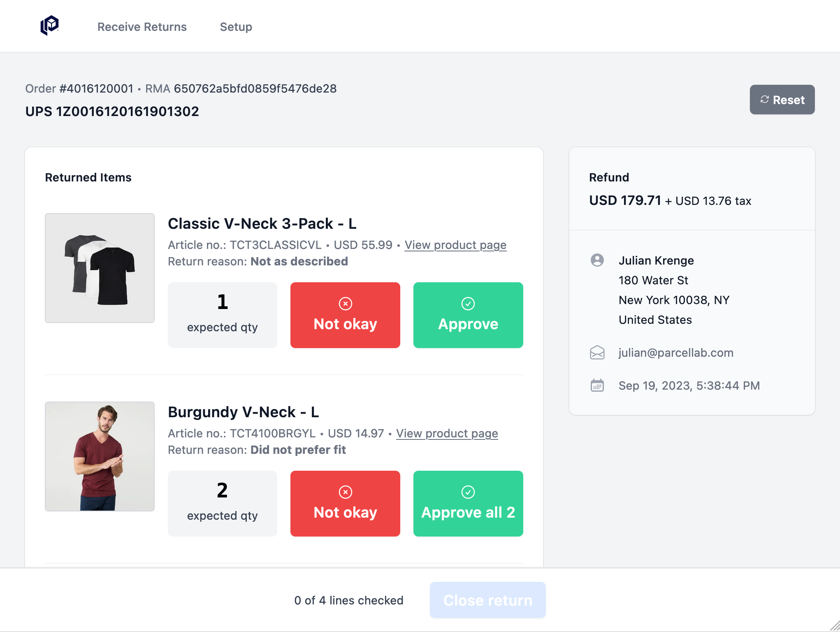Select the circled X icon on Classic V-Neck line

(x=345, y=303)
